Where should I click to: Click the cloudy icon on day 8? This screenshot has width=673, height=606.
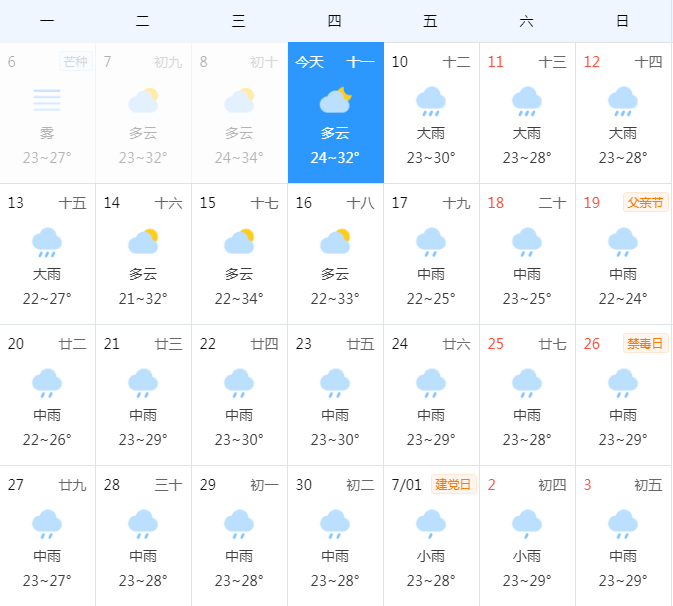click(x=239, y=100)
